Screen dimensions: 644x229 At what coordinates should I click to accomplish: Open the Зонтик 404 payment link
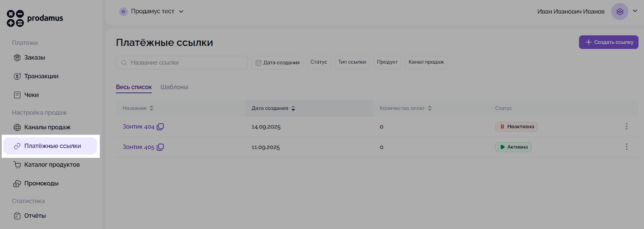tap(138, 127)
